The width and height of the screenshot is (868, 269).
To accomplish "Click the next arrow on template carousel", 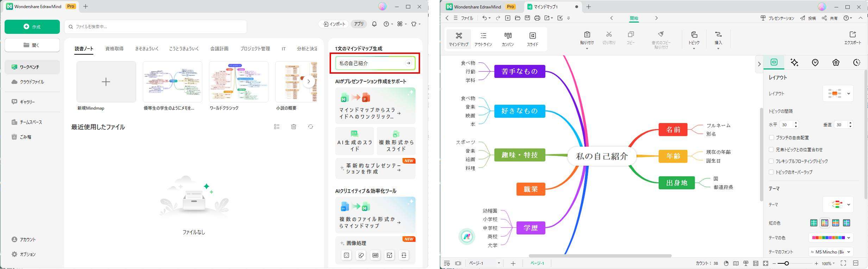I will [x=309, y=82].
